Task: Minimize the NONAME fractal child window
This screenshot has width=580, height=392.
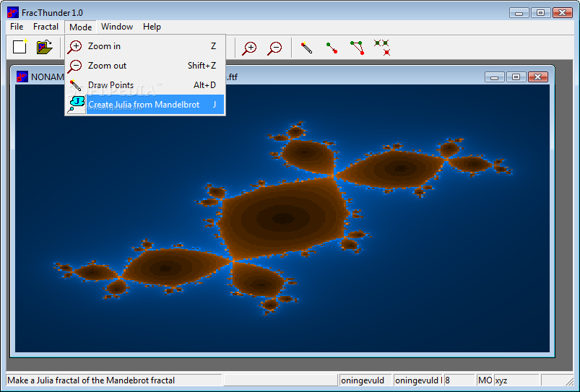Action: click(x=495, y=77)
